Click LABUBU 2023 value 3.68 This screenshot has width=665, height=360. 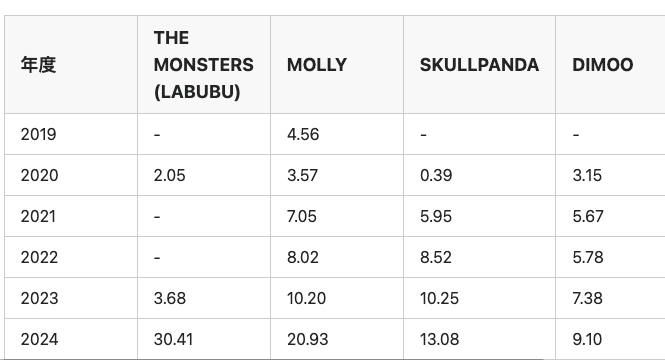170,298
